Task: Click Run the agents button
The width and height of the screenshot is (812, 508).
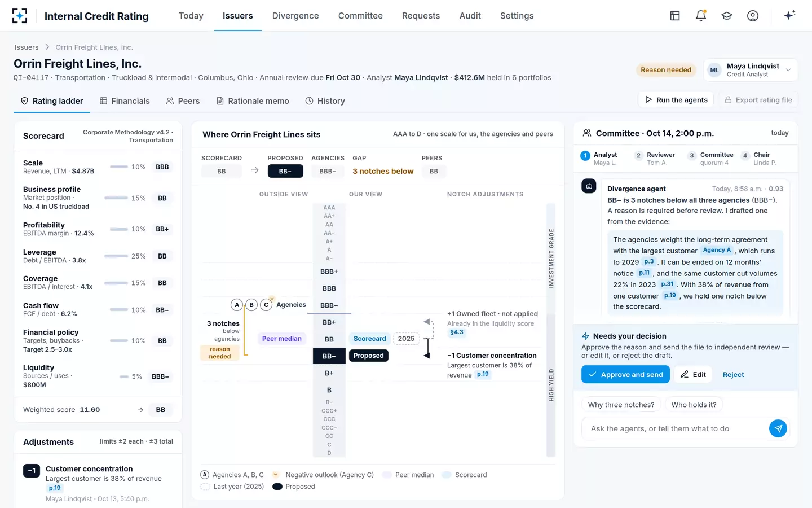Action: point(676,100)
